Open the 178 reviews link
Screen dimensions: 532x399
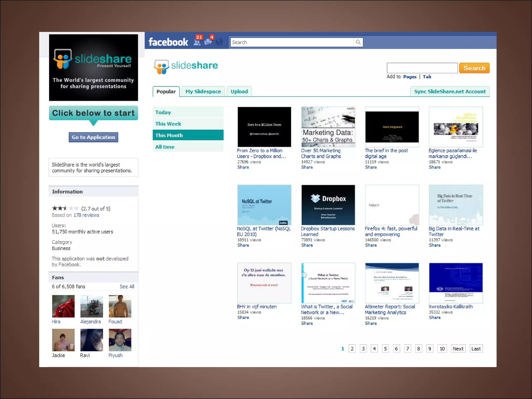click(x=86, y=215)
